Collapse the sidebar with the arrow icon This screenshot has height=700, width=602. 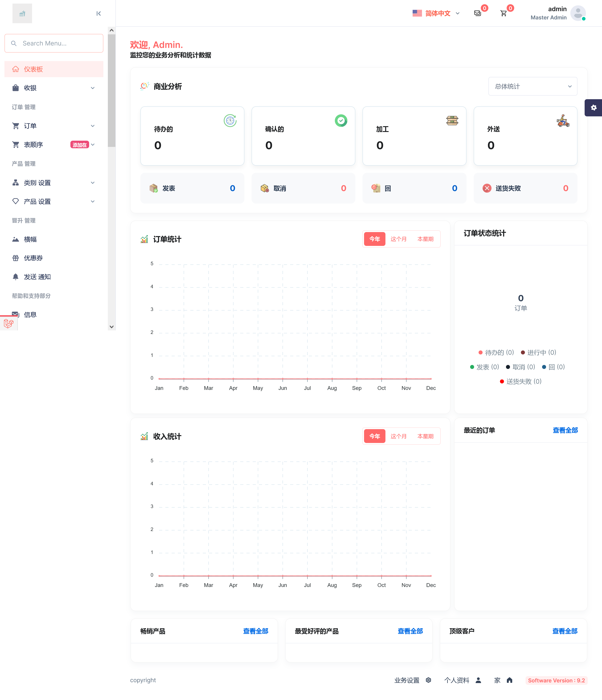pos(99,14)
